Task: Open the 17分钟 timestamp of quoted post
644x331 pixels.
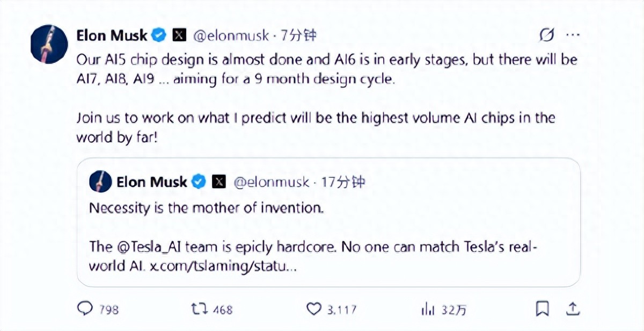Action: tap(342, 182)
